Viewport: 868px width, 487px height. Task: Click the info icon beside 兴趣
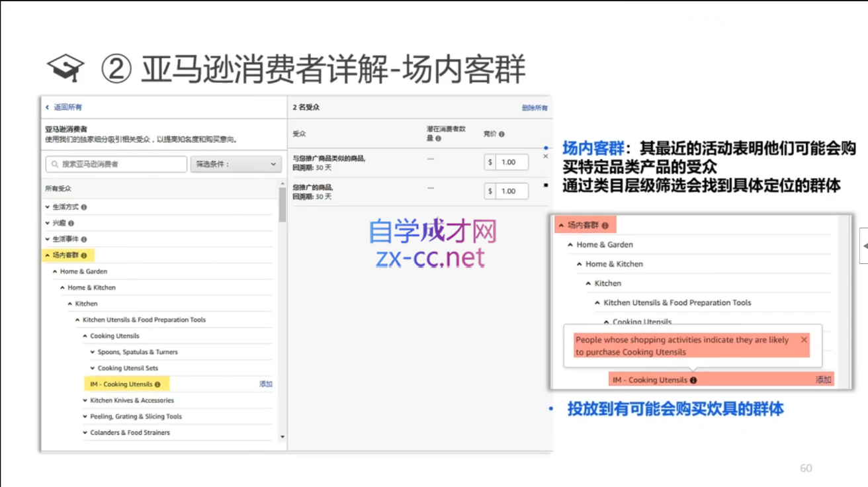tap(71, 223)
